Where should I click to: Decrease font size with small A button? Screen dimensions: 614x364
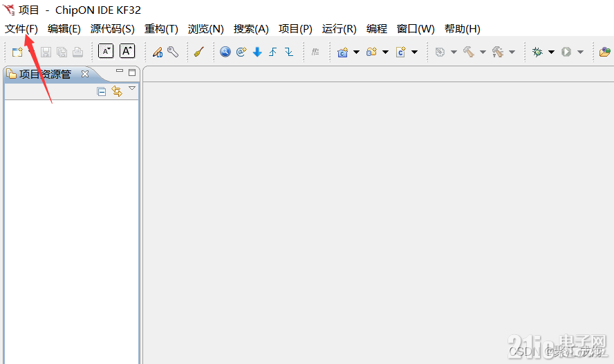[x=106, y=51]
